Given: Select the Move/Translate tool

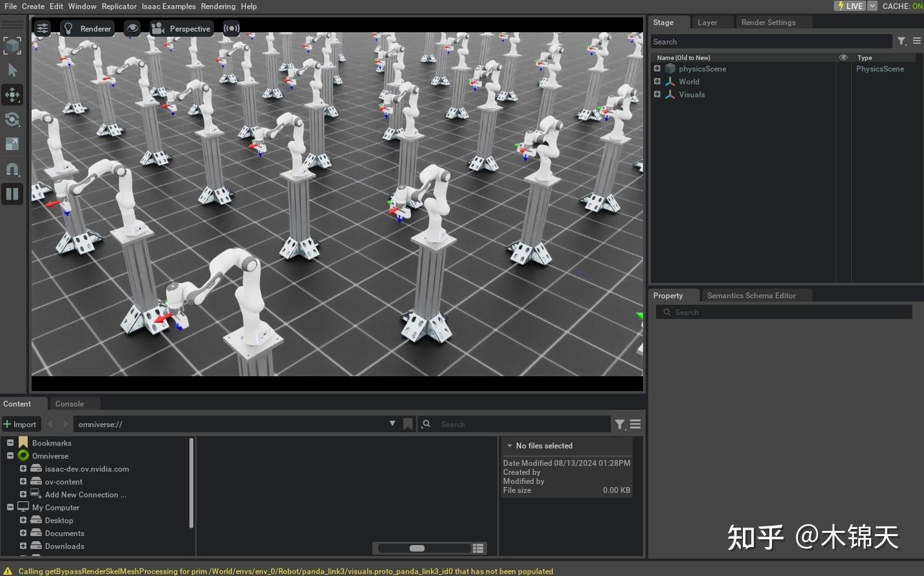Looking at the screenshot, I should tap(12, 95).
